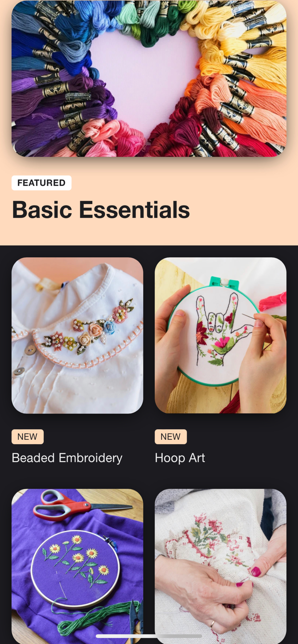Open the rainbow embroidery thread heart banner

(x=149, y=79)
